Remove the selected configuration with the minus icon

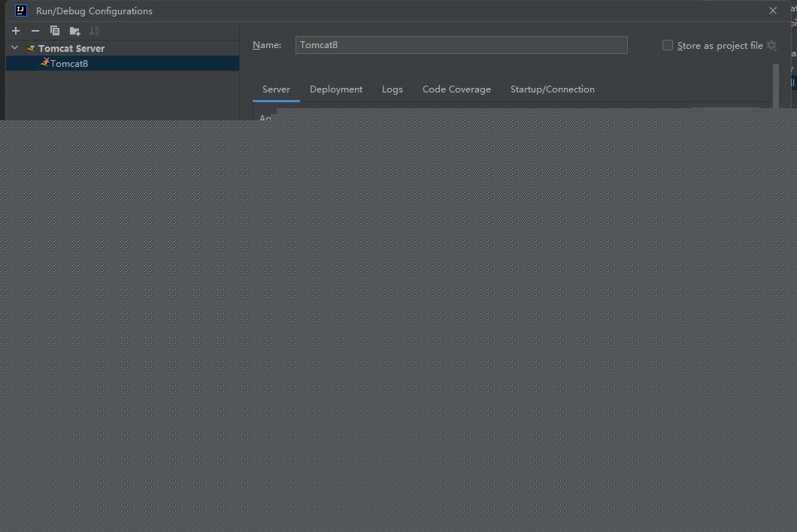click(35, 31)
